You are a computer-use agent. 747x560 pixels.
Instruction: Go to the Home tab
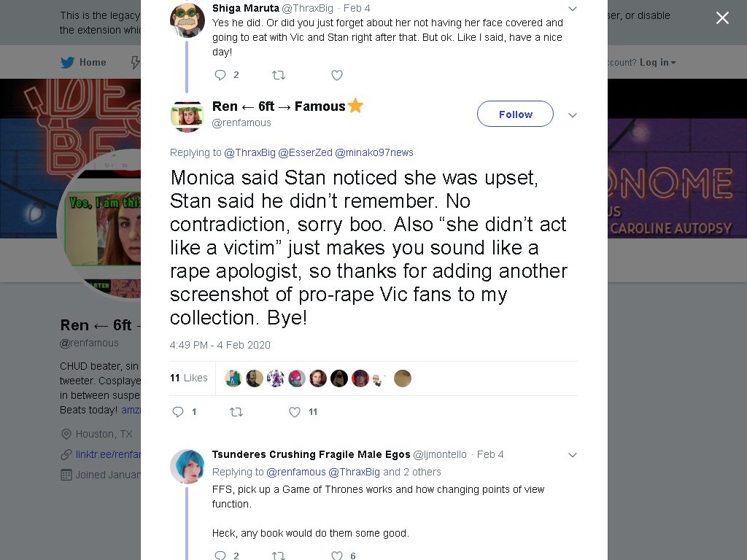pyautogui.click(x=83, y=63)
